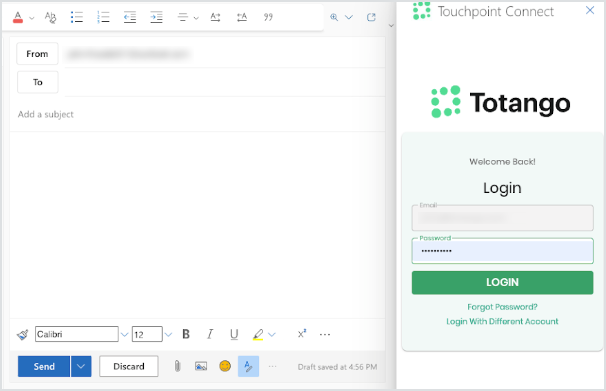Toggle italic formatting
This screenshot has height=391, width=606.
click(210, 334)
